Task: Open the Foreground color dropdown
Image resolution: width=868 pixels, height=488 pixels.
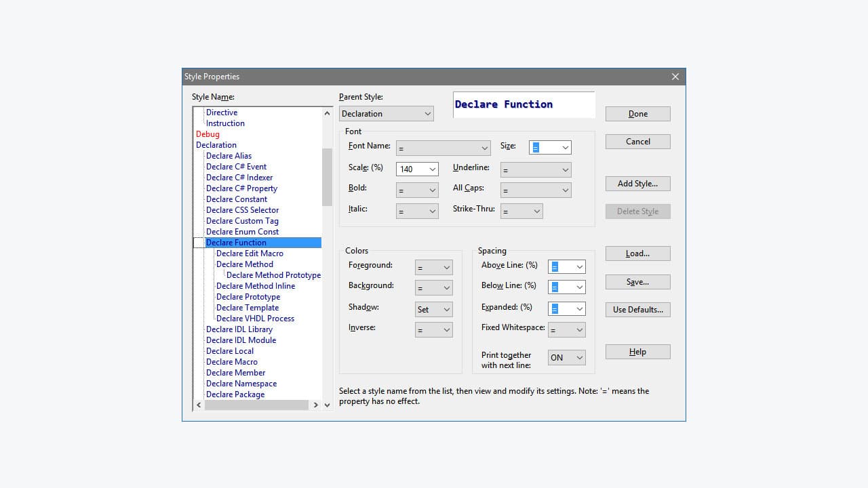Action: (433, 266)
